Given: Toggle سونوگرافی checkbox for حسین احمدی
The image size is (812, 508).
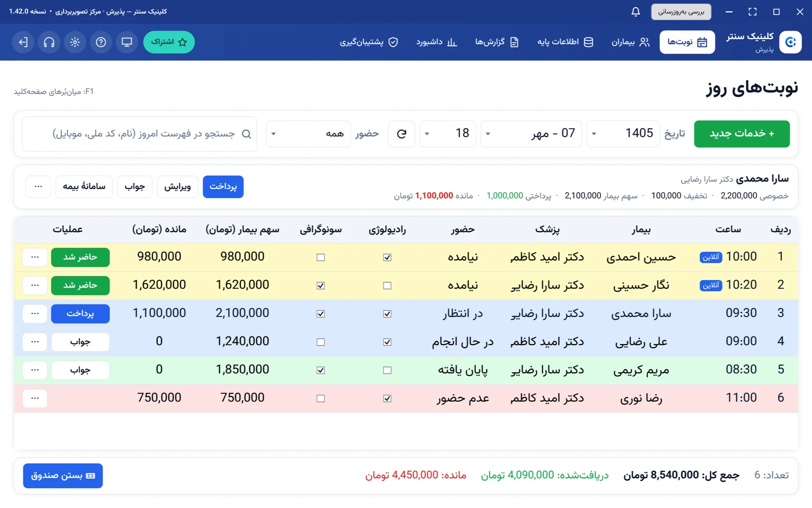Looking at the screenshot, I should tap(321, 257).
